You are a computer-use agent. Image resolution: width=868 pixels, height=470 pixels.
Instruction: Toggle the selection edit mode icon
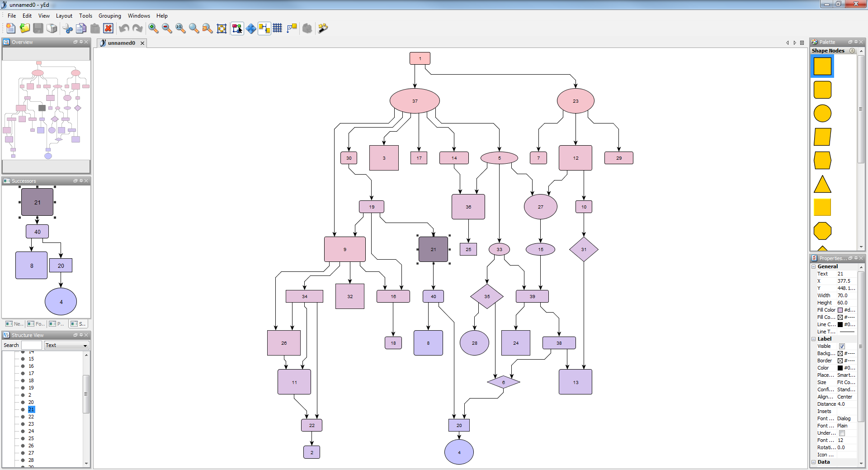click(x=237, y=28)
